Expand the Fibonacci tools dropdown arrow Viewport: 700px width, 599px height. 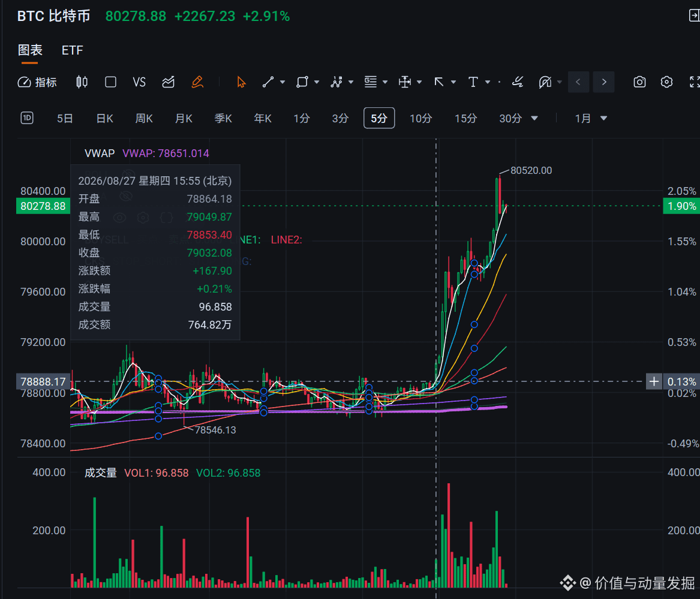[x=385, y=82]
